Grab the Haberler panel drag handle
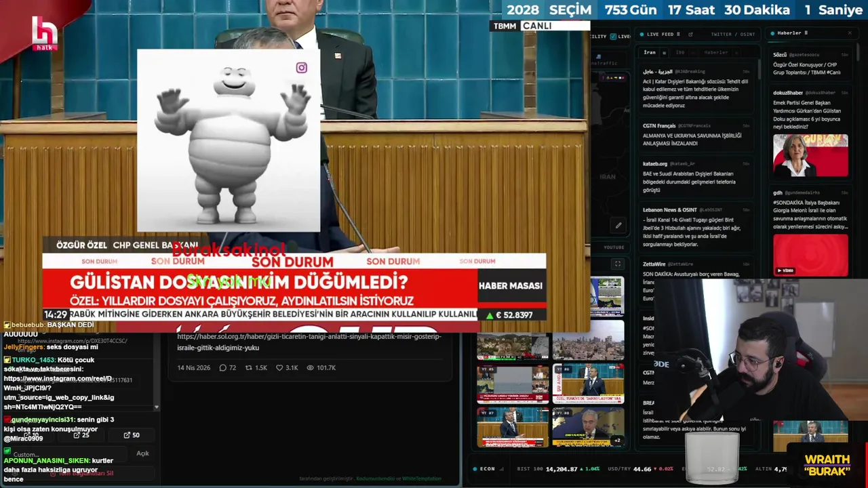 click(x=806, y=33)
